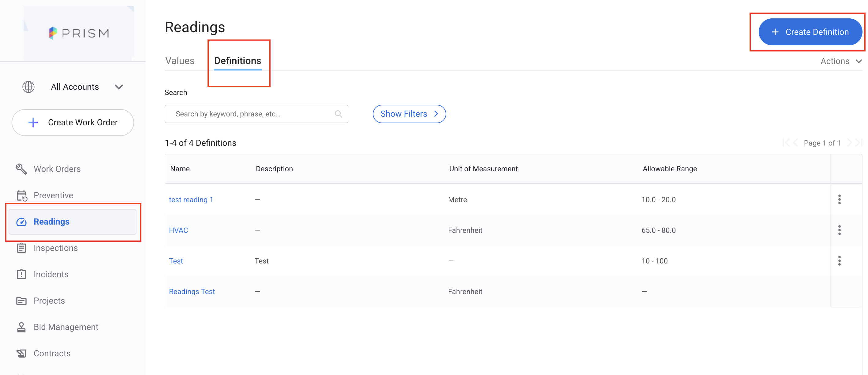
Task: Select the Work Orders wrench icon
Action: pyautogui.click(x=21, y=169)
